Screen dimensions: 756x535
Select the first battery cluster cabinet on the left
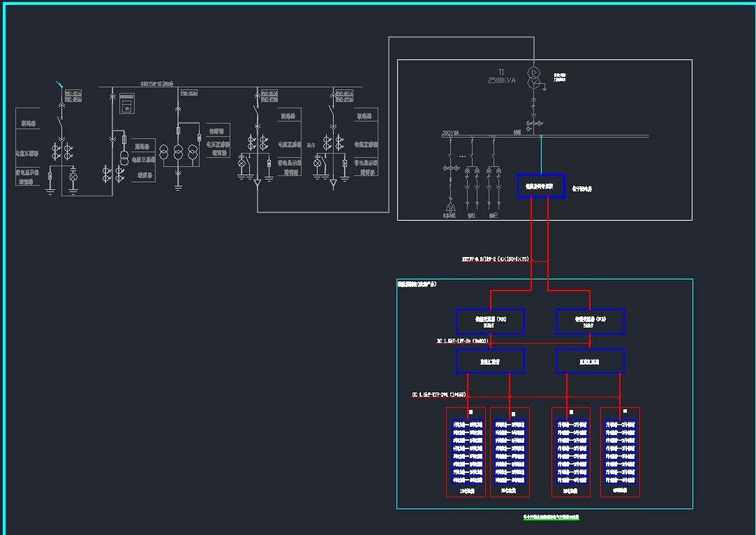[x=466, y=452]
